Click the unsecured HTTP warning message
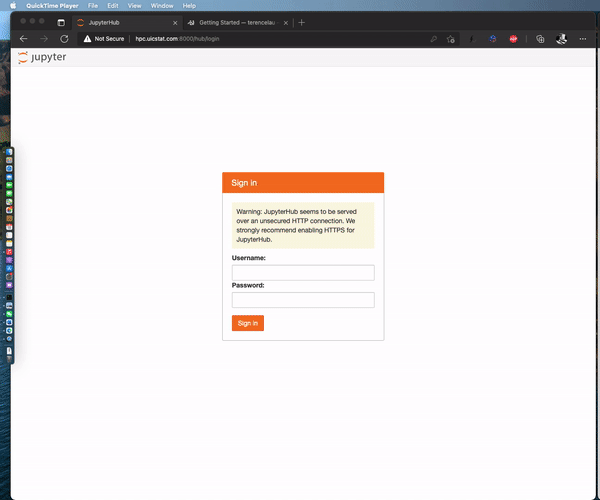Image resolution: width=600 pixels, height=500 pixels. (303, 225)
